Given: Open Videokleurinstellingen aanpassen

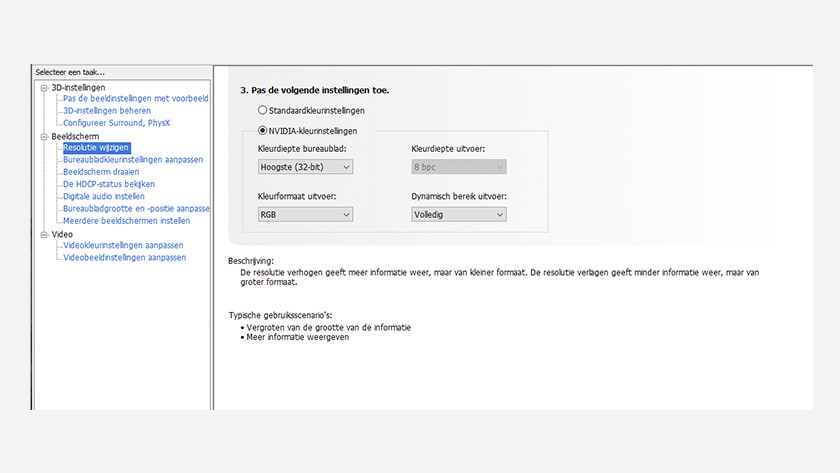Looking at the screenshot, I should [122, 245].
